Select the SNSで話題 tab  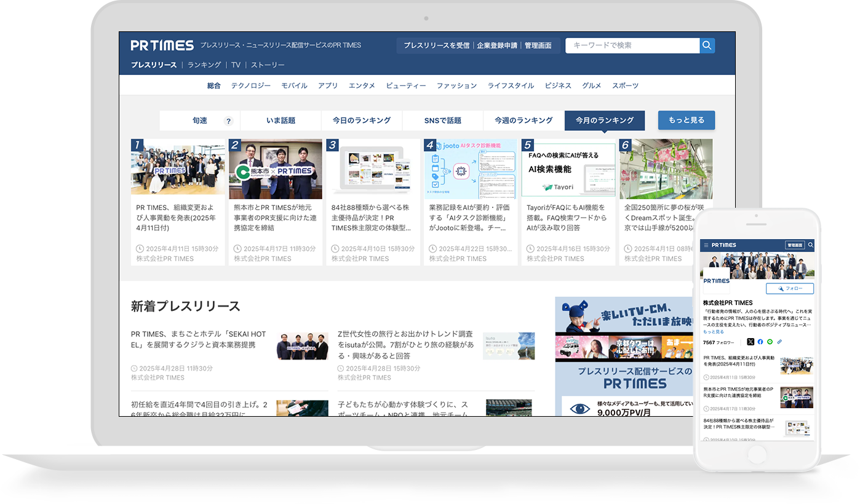pos(443,120)
